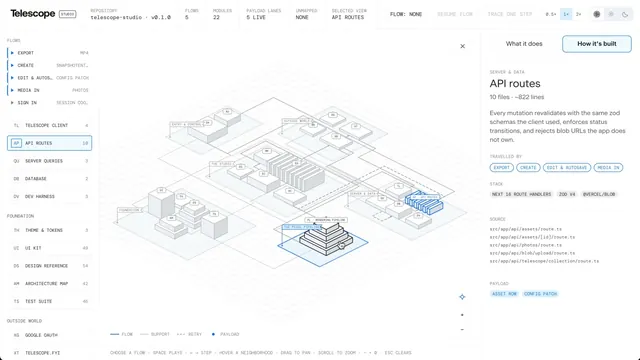This screenshot has width=640, height=360.
Task: Click the Rendering Pipeline label in map
Action: coord(326,220)
